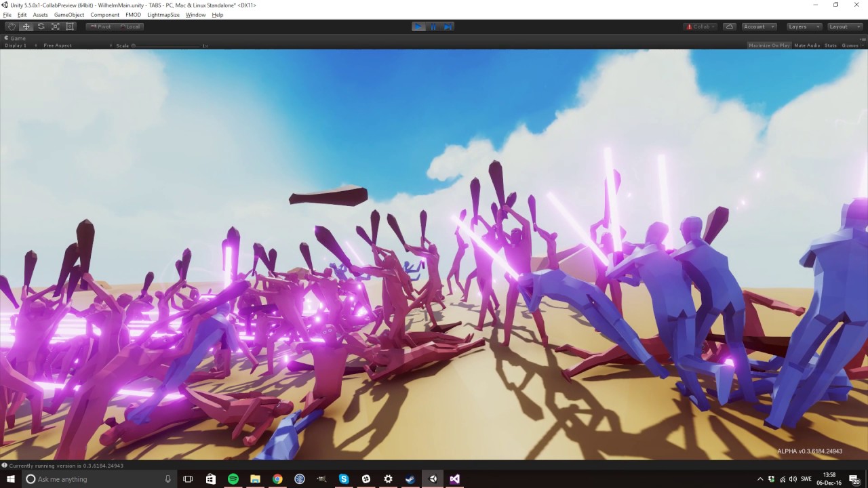Open the Game panel options menu
868x488 pixels.
pos(862,38)
